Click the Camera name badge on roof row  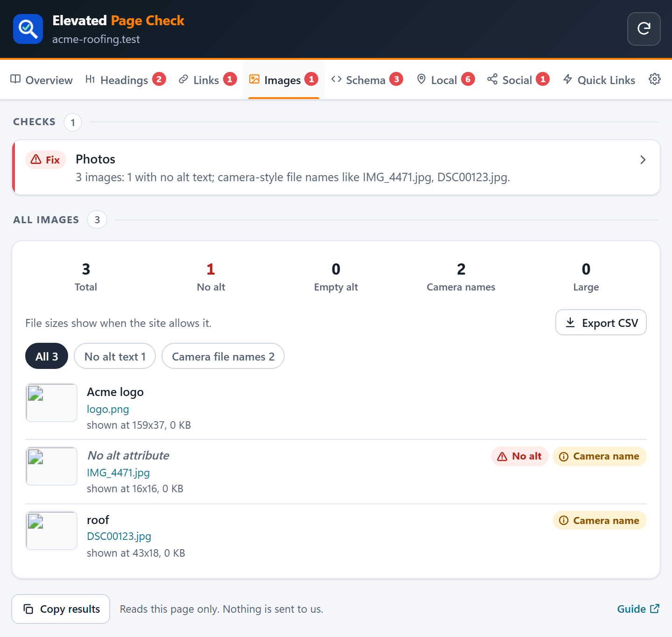(x=600, y=520)
